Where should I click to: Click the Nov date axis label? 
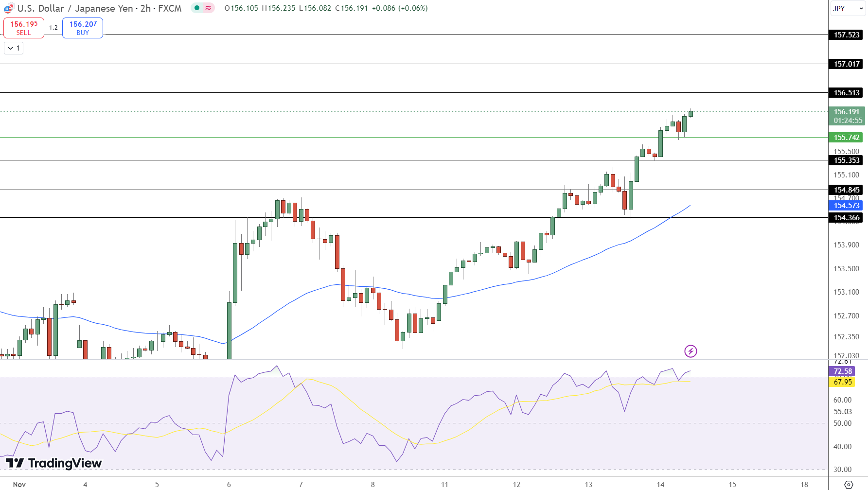click(19, 485)
